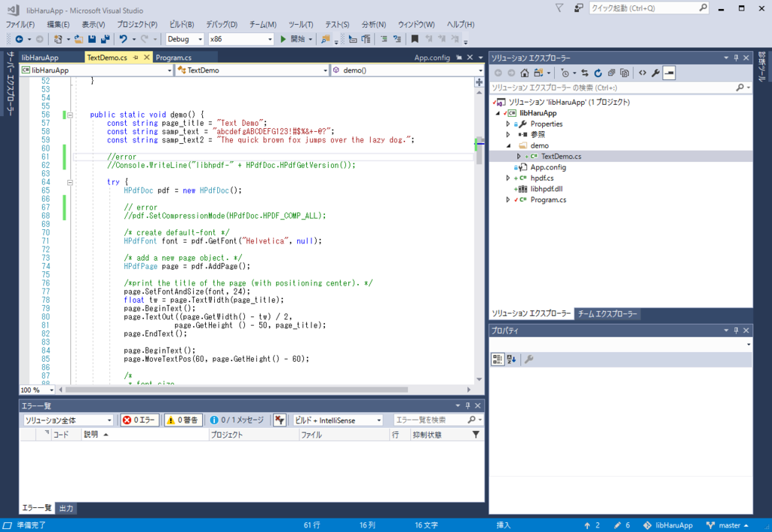
Task: Open the TextDemo class navigation dropdown
Action: [x=252, y=70]
